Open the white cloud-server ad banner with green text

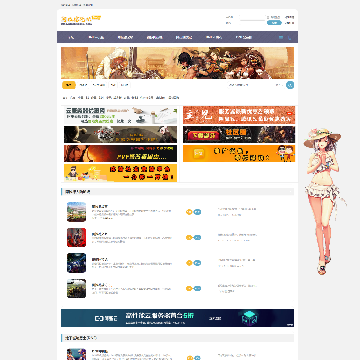[x=120, y=115]
